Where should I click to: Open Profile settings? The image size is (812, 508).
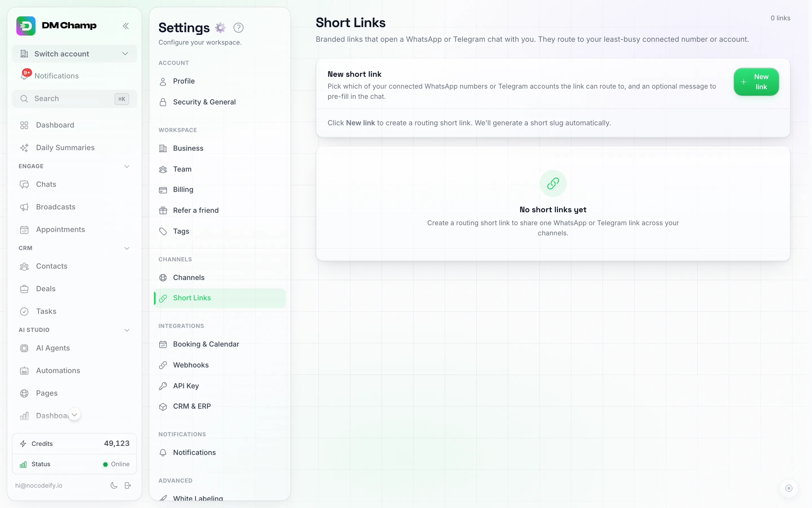pos(220,81)
